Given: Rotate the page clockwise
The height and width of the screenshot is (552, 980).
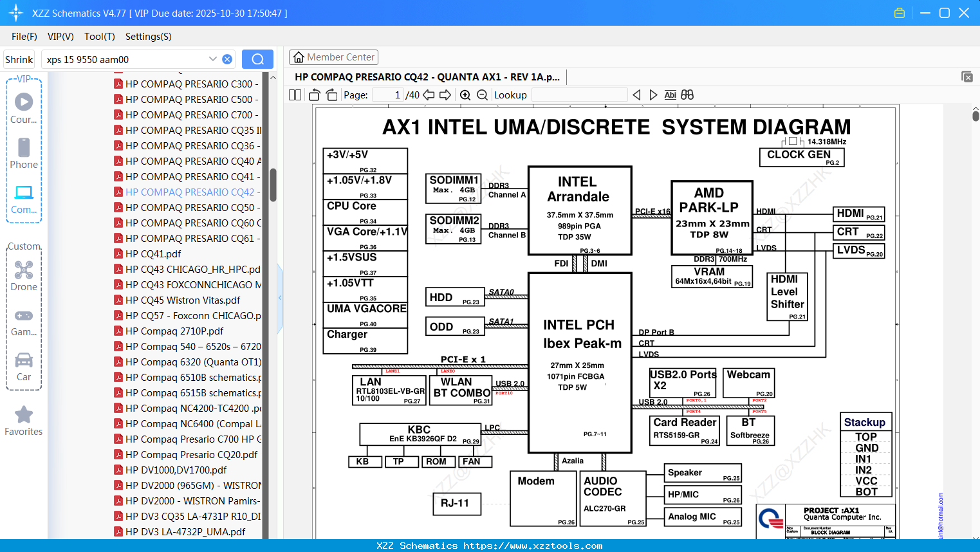Looking at the screenshot, I should [331, 95].
